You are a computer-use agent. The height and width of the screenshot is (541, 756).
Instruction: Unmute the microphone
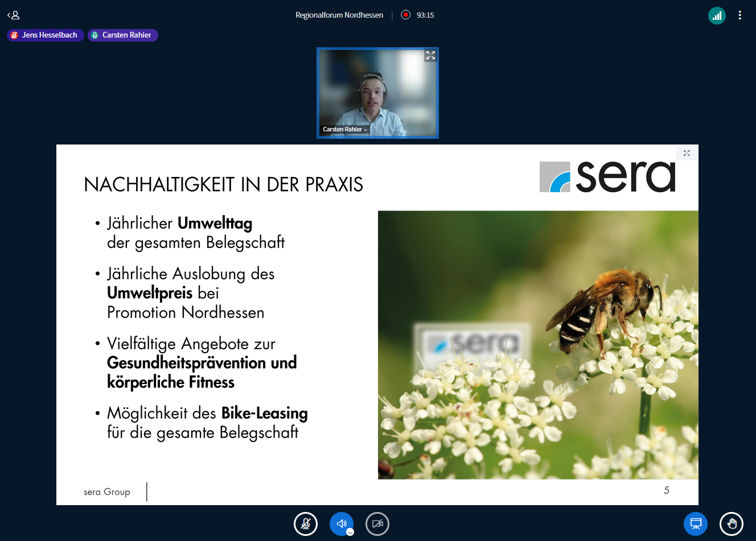point(306,524)
